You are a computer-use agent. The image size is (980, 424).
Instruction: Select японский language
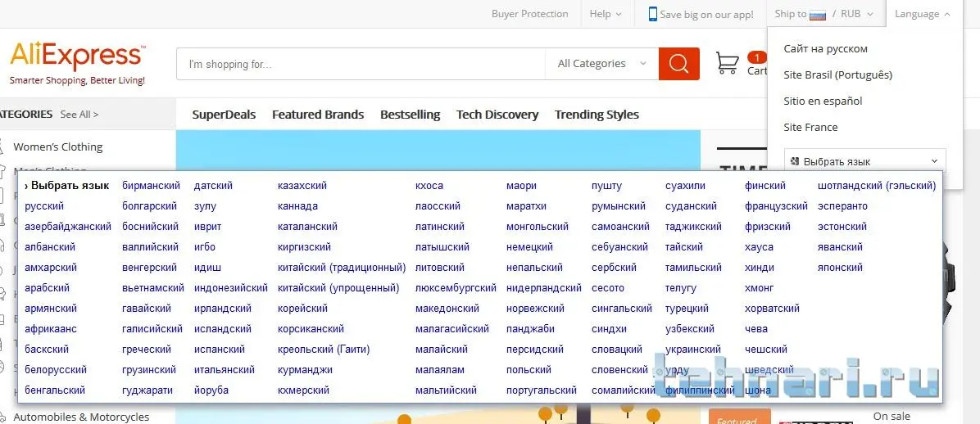click(x=840, y=268)
